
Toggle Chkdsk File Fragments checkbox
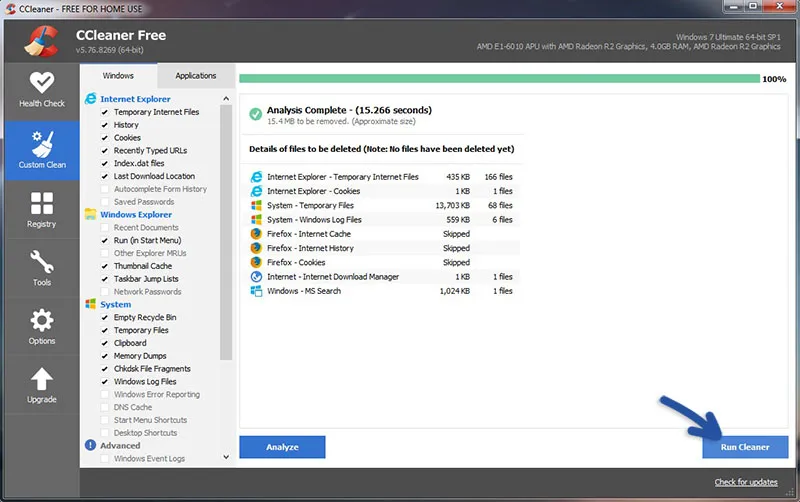[105, 368]
